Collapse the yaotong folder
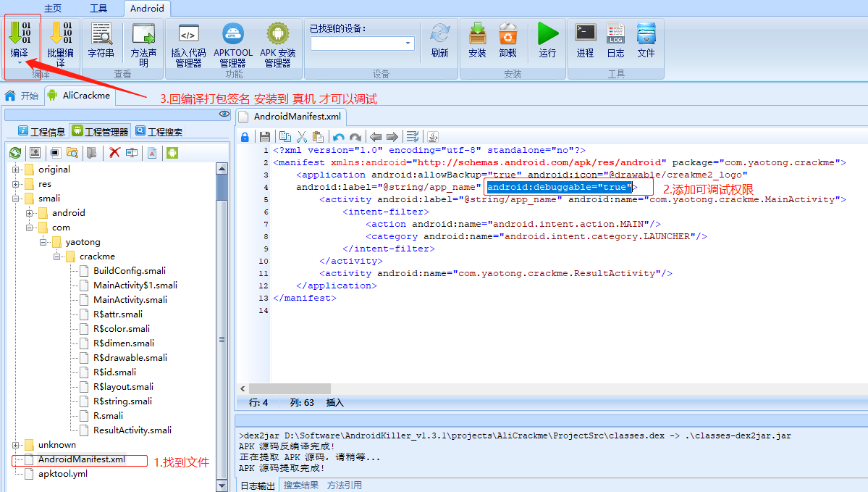868x492 pixels. point(43,242)
